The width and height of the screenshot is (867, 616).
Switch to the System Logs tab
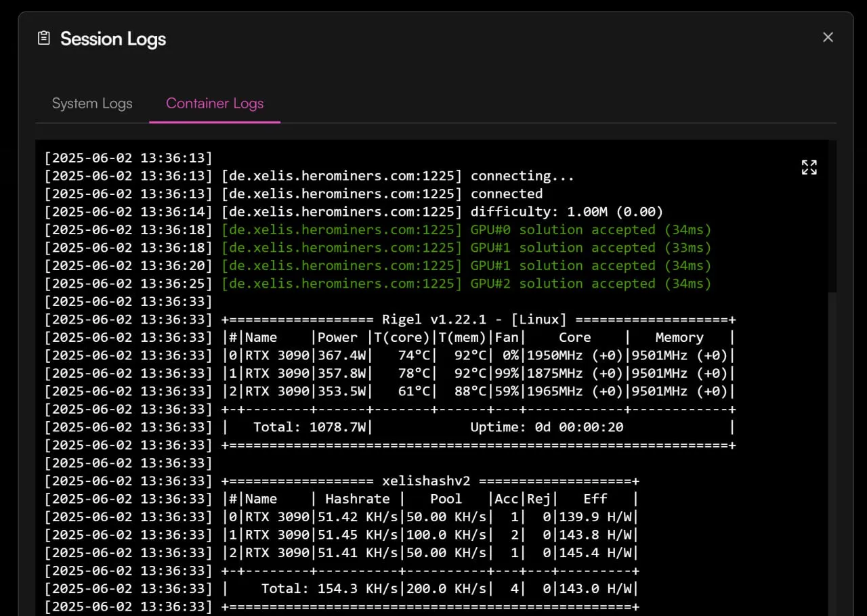92,104
